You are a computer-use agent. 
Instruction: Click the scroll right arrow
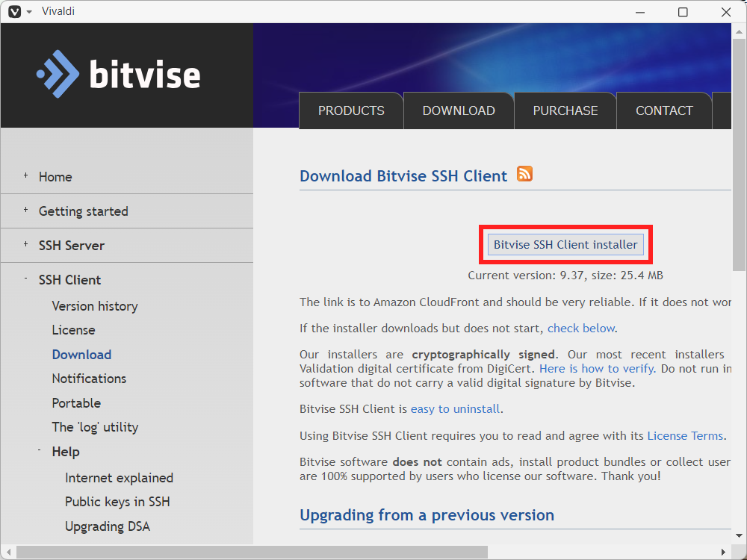click(723, 552)
